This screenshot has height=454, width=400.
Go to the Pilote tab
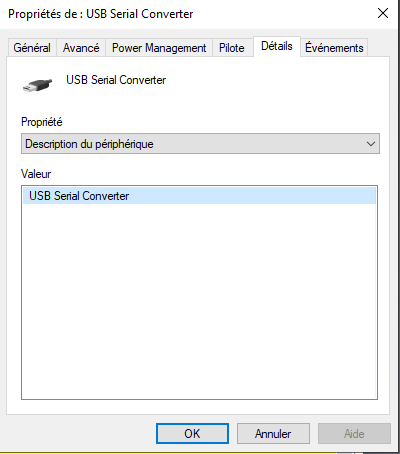coord(232,48)
